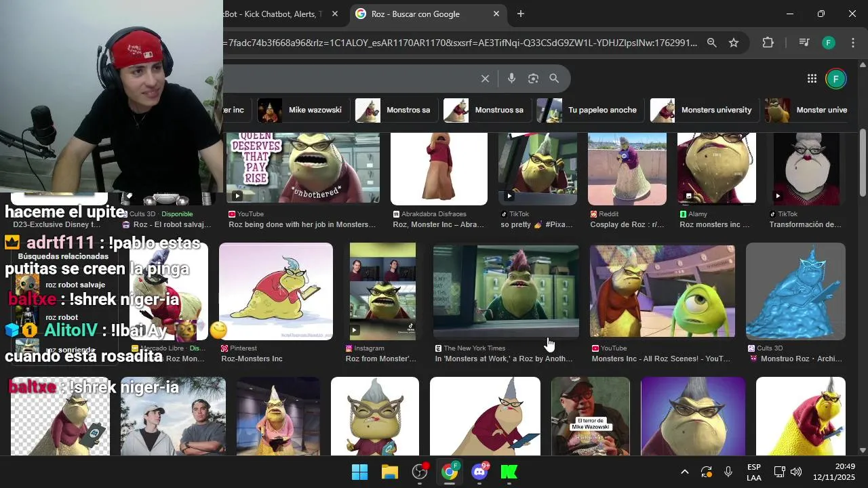The image size is (868, 488).
Task: Open the media controls icon in Chrome toolbar
Action: click(x=804, y=43)
